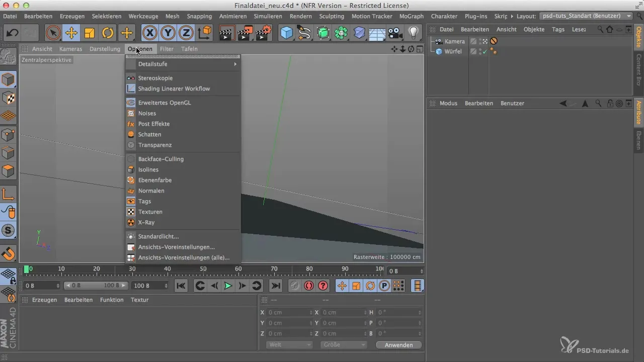Open the Kameras viewport menu

[70, 49]
